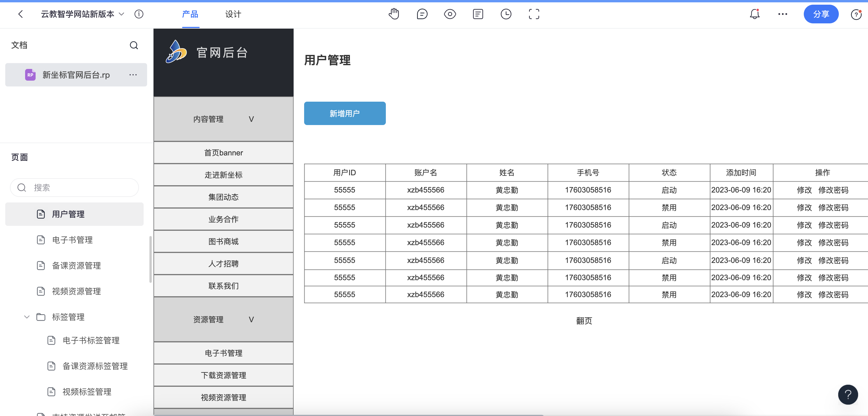Open 业务合作 menu item
868x416 pixels.
[223, 219]
